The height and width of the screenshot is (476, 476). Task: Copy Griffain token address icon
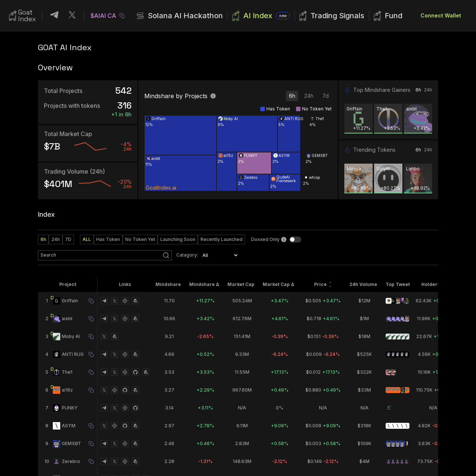(91, 301)
